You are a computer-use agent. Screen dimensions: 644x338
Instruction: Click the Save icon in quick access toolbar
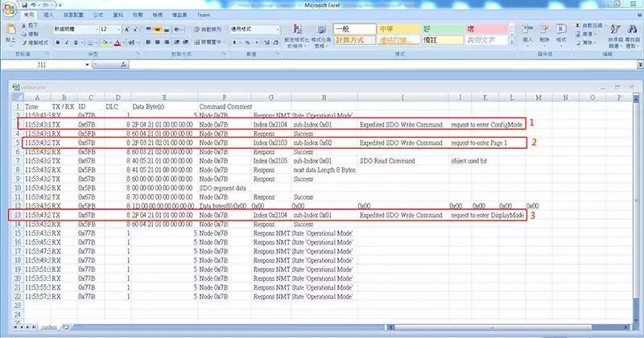coord(25,4)
